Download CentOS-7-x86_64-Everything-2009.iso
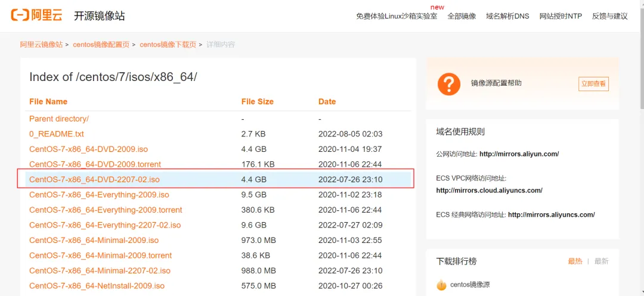 pyautogui.click(x=99, y=195)
